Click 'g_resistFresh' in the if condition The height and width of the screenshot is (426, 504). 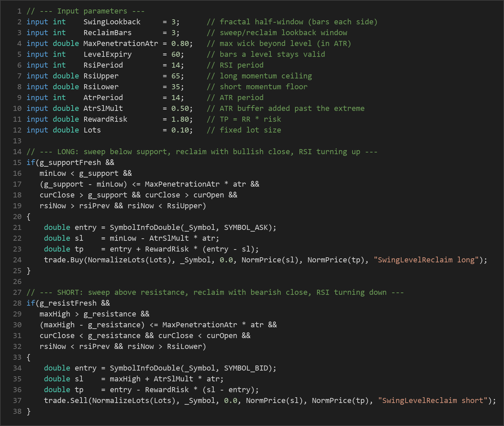tap(68, 303)
